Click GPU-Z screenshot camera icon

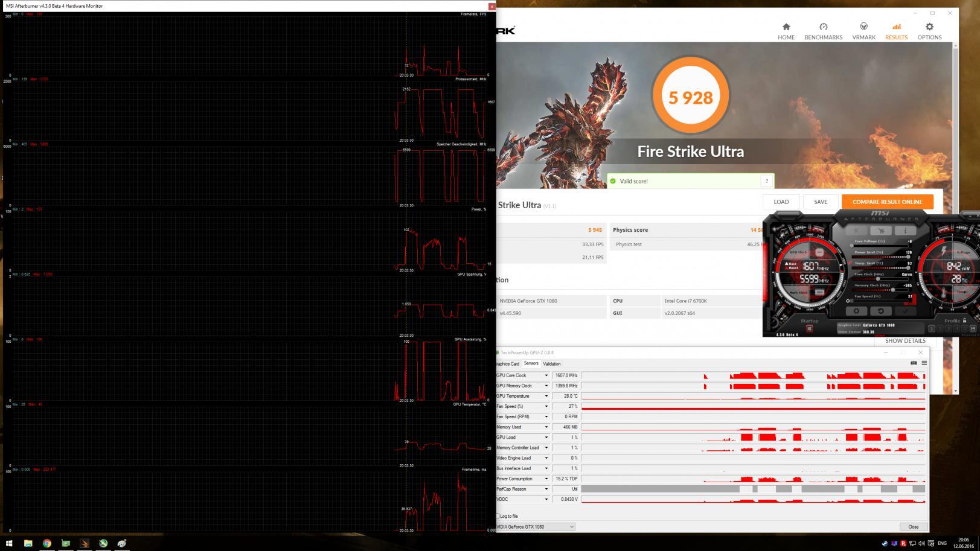pos(914,363)
